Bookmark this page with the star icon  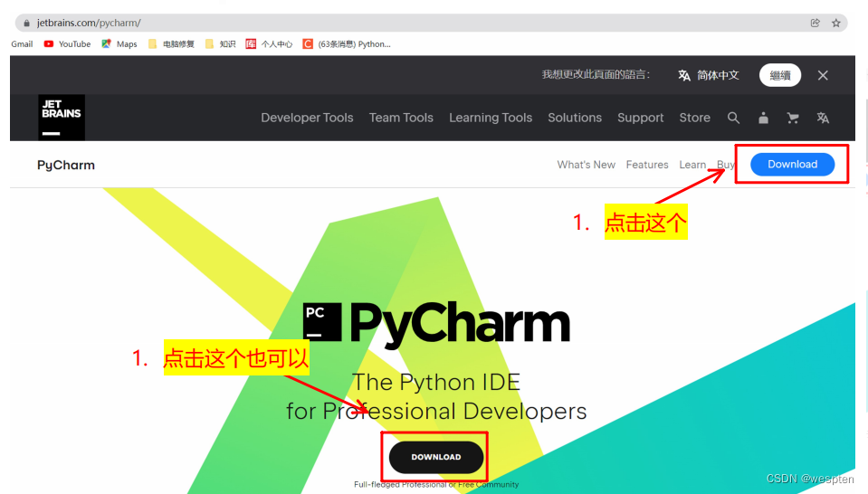coord(836,23)
